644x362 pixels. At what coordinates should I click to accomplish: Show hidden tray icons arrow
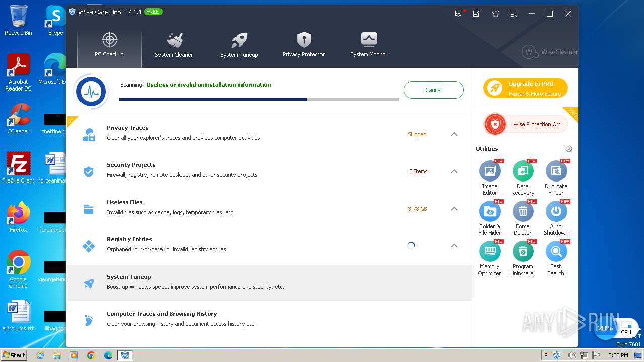point(546,355)
